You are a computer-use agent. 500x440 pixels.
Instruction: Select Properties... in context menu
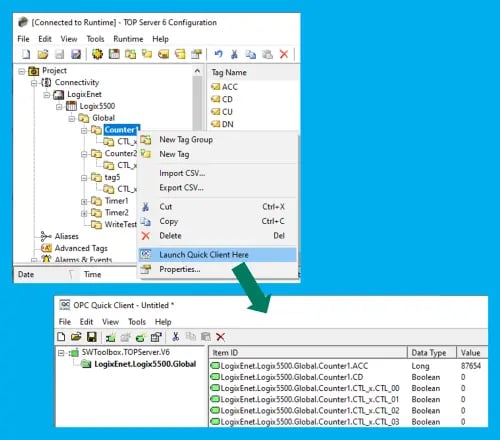click(x=217, y=269)
